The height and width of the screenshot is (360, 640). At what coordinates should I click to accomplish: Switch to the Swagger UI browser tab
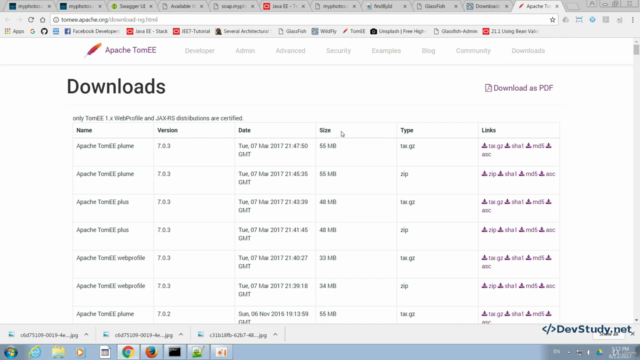(132, 6)
